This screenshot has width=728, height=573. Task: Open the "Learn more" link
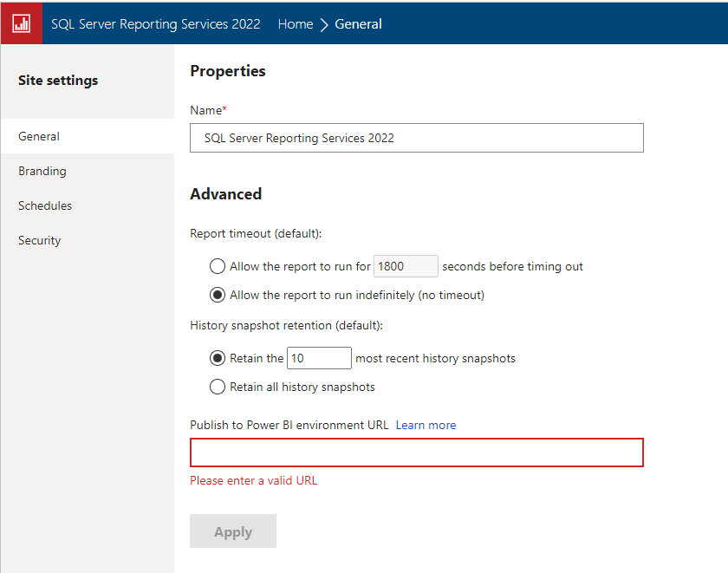tap(426, 425)
